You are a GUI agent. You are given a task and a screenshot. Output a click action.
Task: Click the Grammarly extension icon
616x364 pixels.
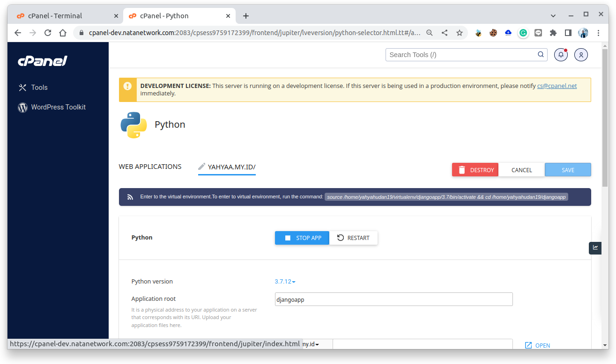point(523,33)
